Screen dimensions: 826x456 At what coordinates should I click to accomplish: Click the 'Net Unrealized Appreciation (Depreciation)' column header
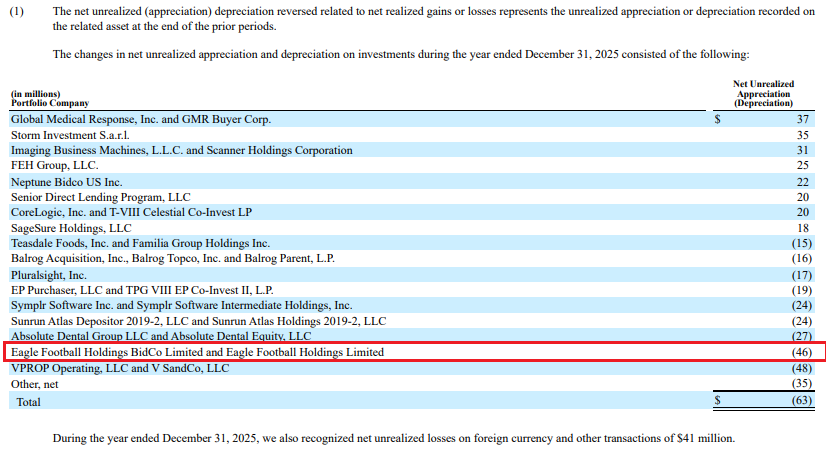click(763, 94)
